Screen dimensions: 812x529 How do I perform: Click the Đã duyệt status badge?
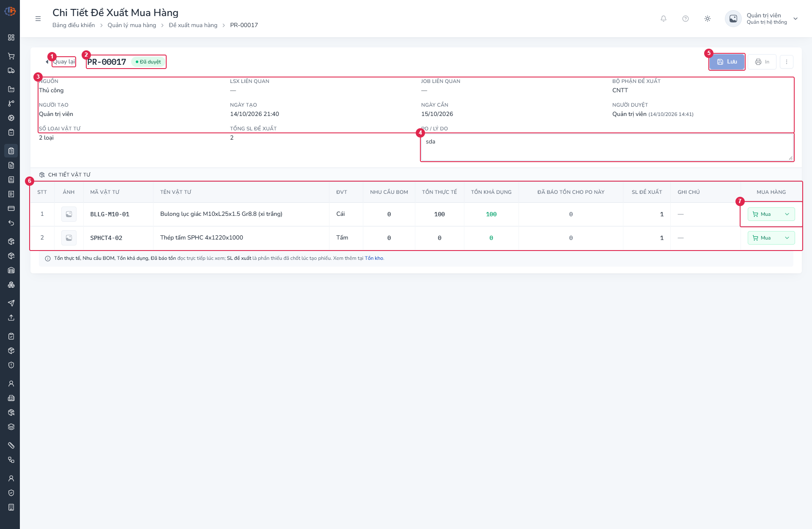pos(148,62)
